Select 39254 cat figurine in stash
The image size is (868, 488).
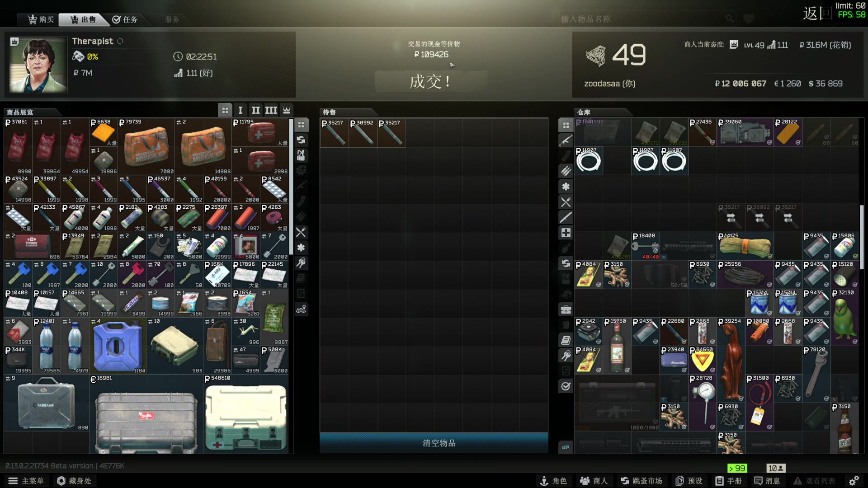pyautogui.click(x=731, y=360)
